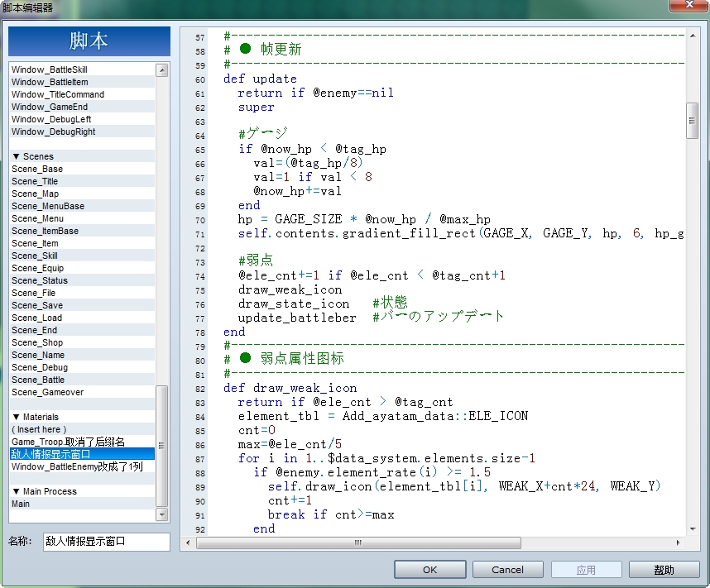The width and height of the screenshot is (710, 588).
Task: Select the Scene_Shop script
Action: click(82, 342)
